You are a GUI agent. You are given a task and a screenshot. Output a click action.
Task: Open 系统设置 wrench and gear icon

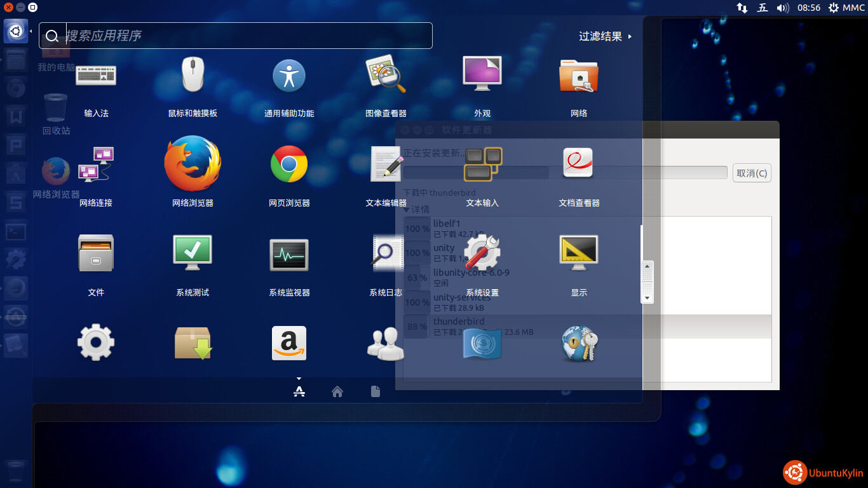point(482,254)
